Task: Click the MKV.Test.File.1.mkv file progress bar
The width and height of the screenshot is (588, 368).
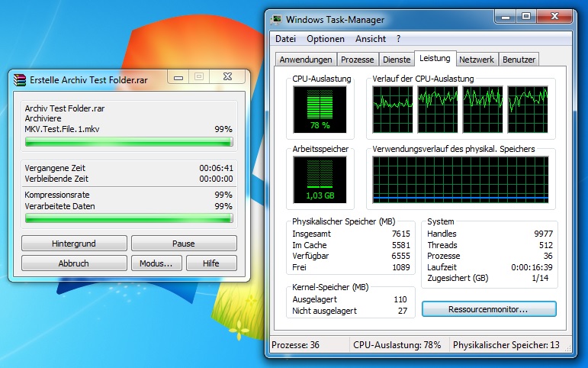Action: (x=129, y=141)
